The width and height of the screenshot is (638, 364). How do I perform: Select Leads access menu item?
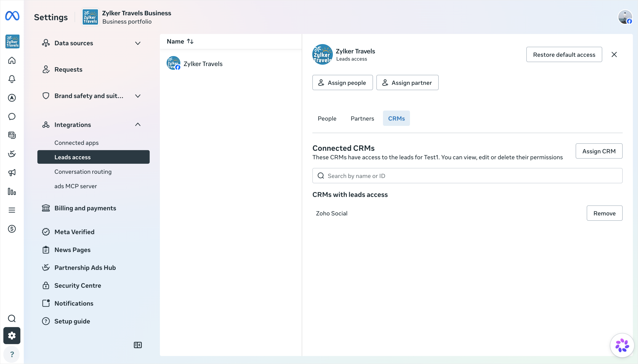(x=93, y=157)
